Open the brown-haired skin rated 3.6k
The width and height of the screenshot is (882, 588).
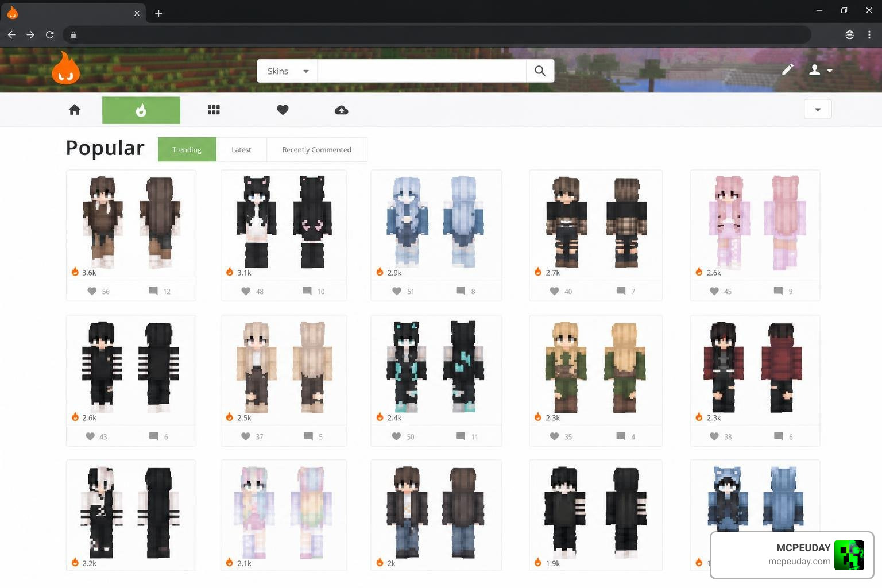131,224
